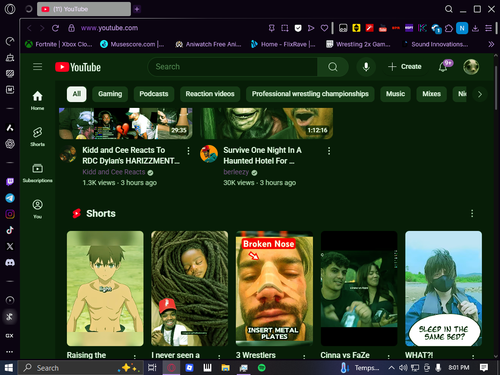Open options for Raising the short
Image resolution: width=500 pixels, height=375 pixels.
pyautogui.click(x=135, y=356)
